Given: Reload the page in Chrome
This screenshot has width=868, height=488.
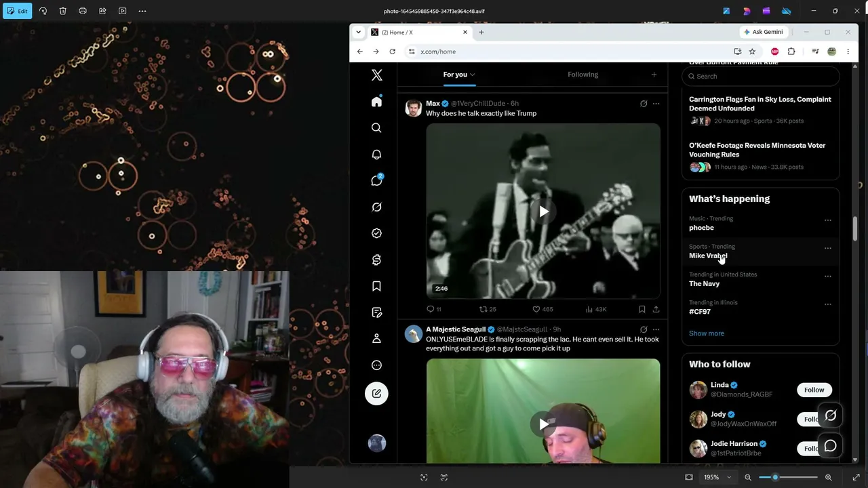Looking at the screenshot, I should pyautogui.click(x=392, y=52).
